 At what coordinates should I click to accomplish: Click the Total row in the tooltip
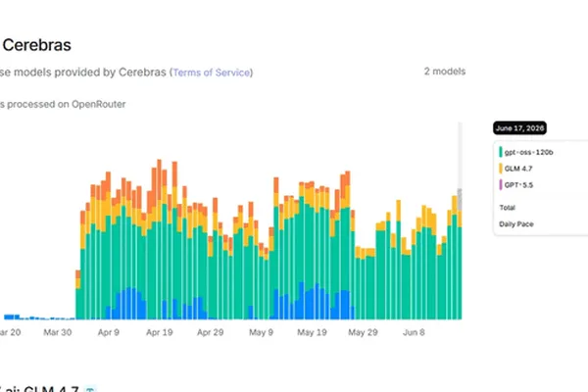click(x=507, y=208)
